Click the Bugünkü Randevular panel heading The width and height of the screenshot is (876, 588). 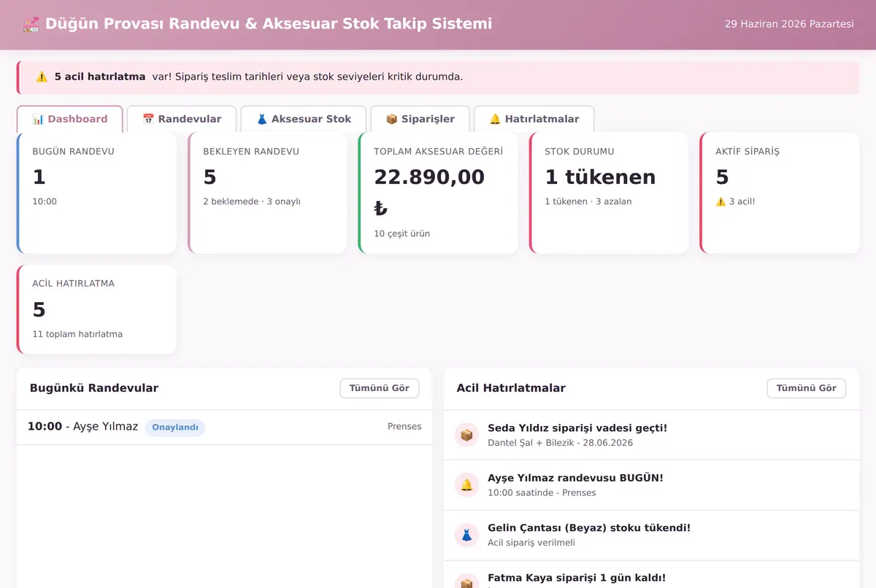(94, 388)
